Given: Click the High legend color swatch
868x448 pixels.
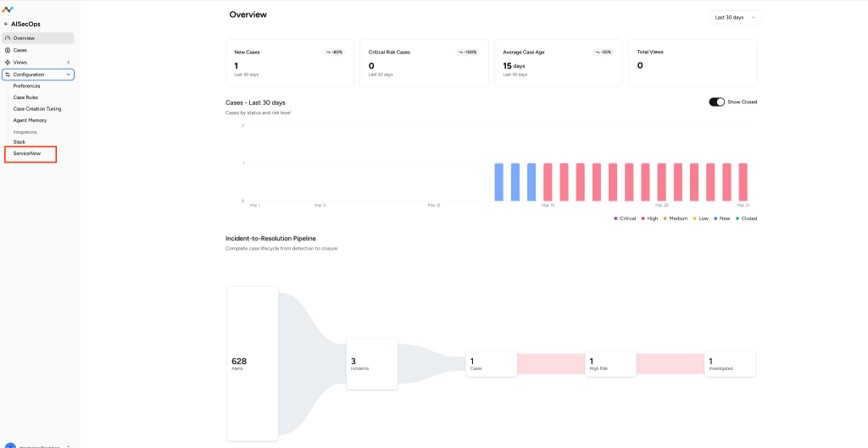Looking at the screenshot, I should [643, 218].
